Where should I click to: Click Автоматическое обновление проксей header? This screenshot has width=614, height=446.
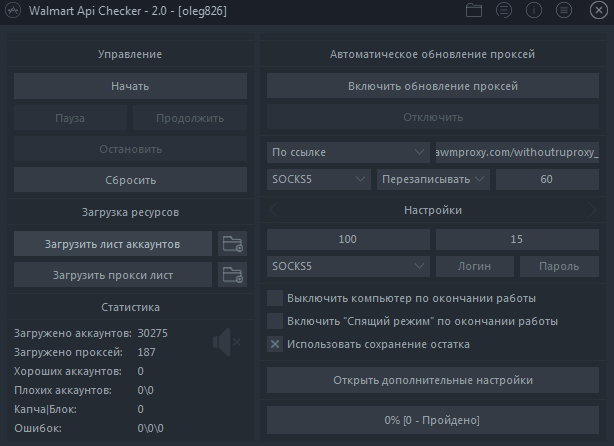pyautogui.click(x=432, y=54)
